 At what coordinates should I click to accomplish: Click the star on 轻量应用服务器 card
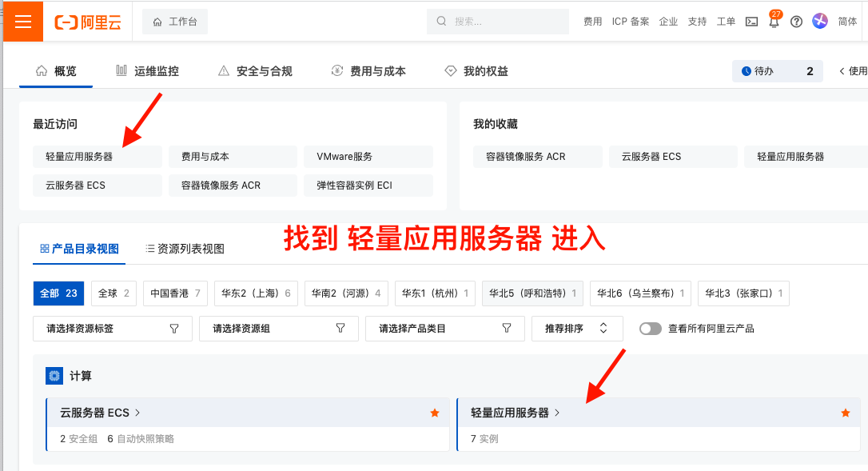(846, 413)
